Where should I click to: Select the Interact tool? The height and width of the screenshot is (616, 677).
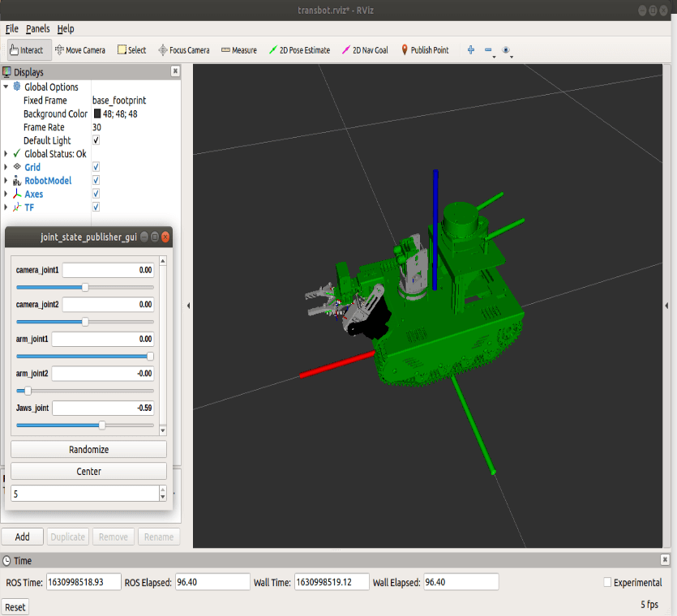click(x=29, y=50)
